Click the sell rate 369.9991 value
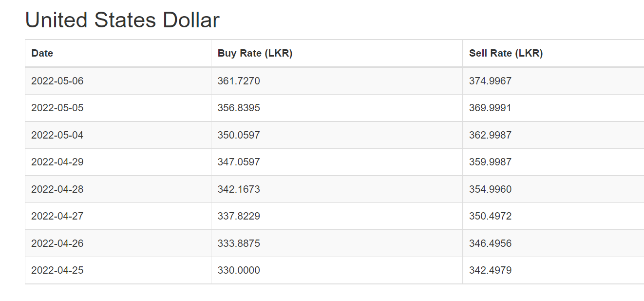Image resolution: width=644 pixels, height=301 pixels. pos(490,108)
